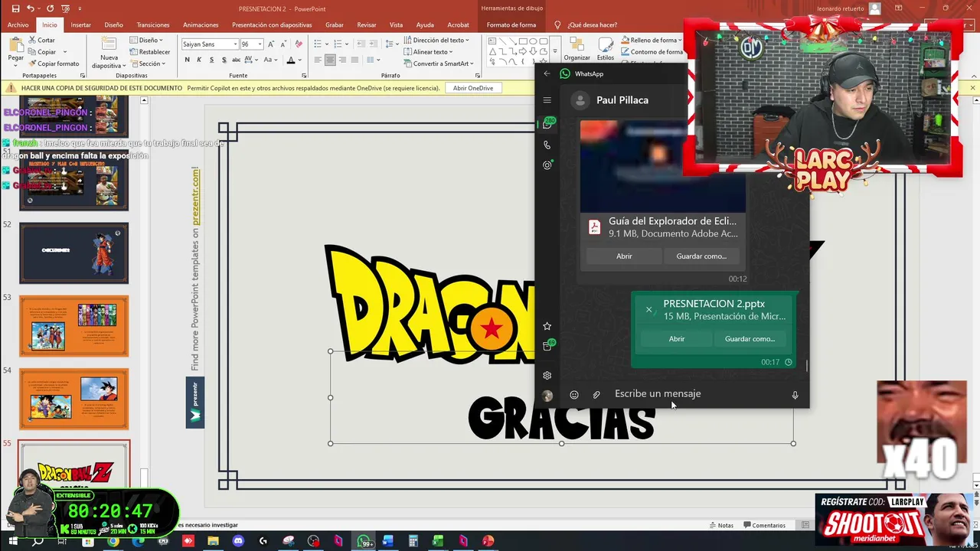The height and width of the screenshot is (551, 980).
Task: Cancel the PRESNETACION 2.pptx upload X
Action: (648, 310)
